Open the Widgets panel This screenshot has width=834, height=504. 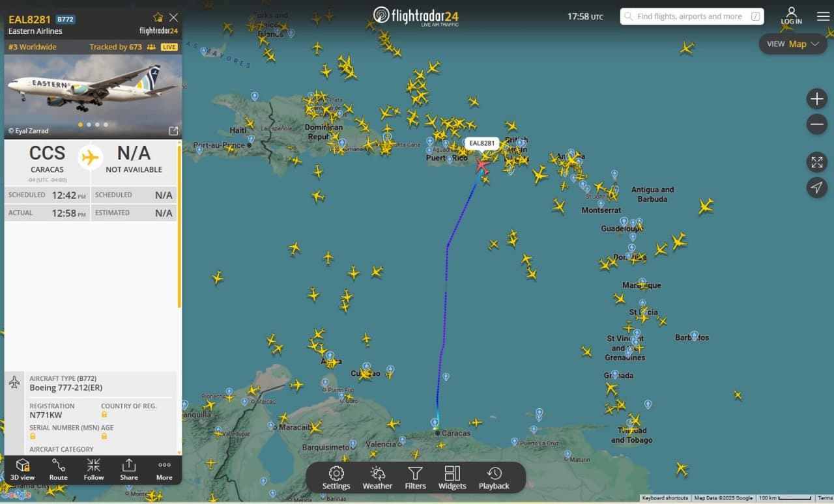[452, 477]
